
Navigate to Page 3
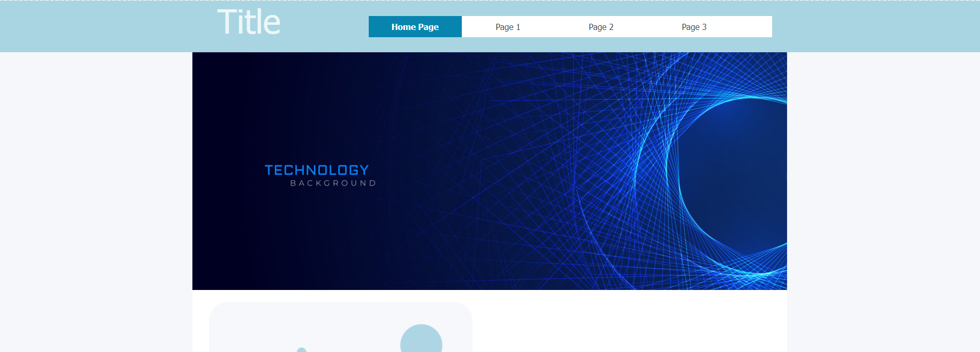click(694, 27)
